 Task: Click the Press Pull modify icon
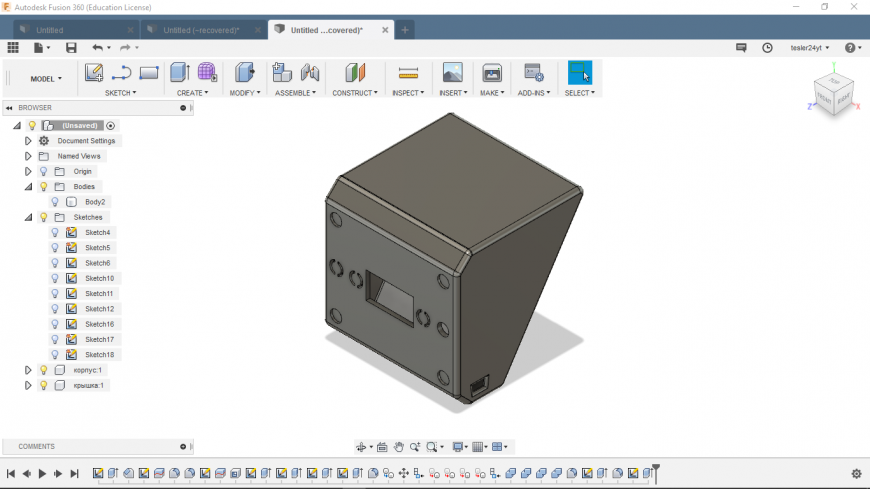244,73
